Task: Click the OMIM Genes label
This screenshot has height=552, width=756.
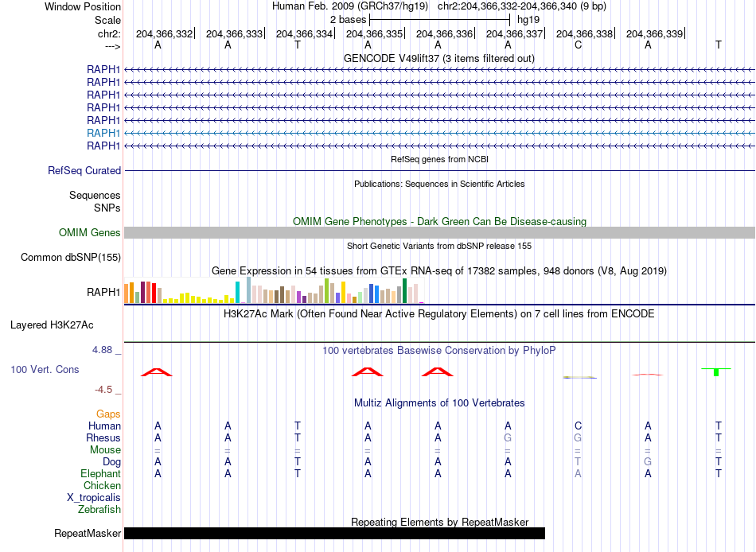Action: (90, 232)
